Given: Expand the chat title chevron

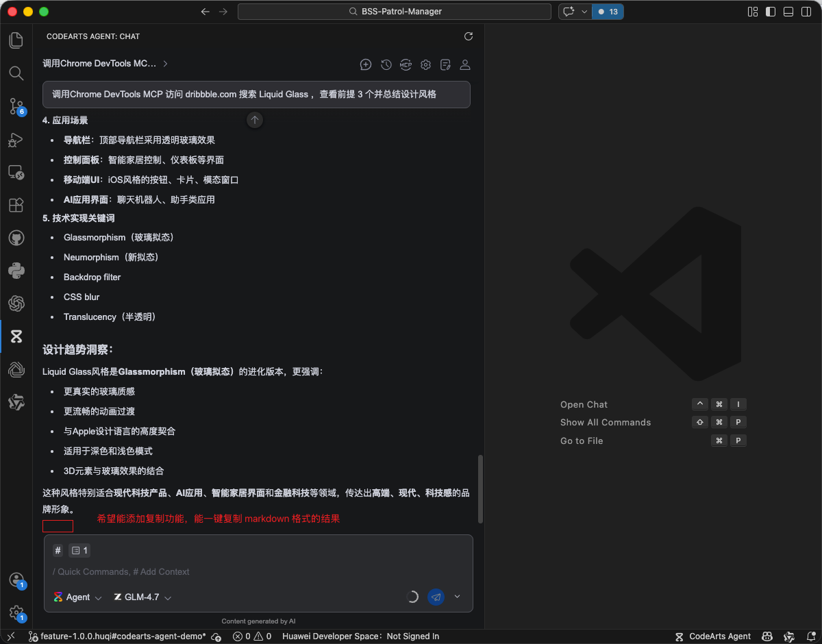Looking at the screenshot, I should tap(166, 64).
